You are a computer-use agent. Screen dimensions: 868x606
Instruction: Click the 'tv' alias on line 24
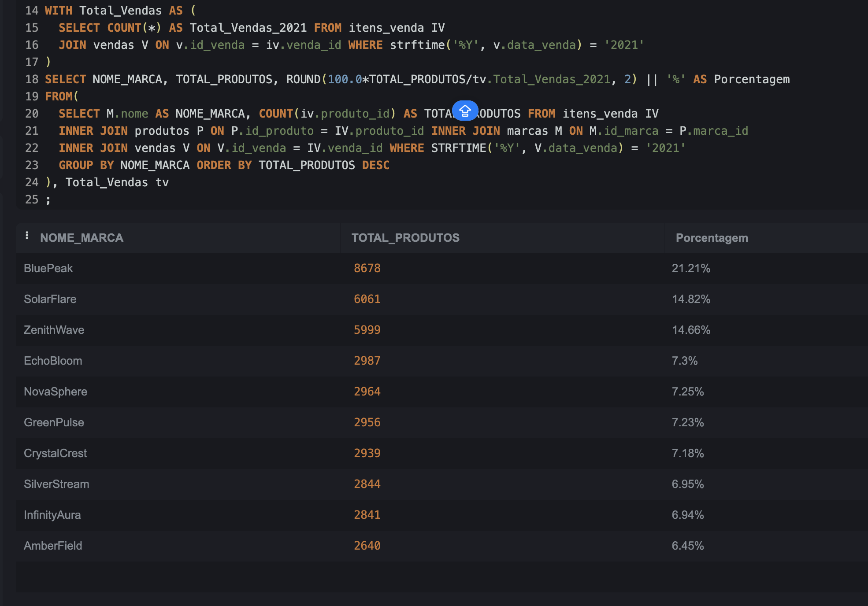pyautogui.click(x=162, y=182)
